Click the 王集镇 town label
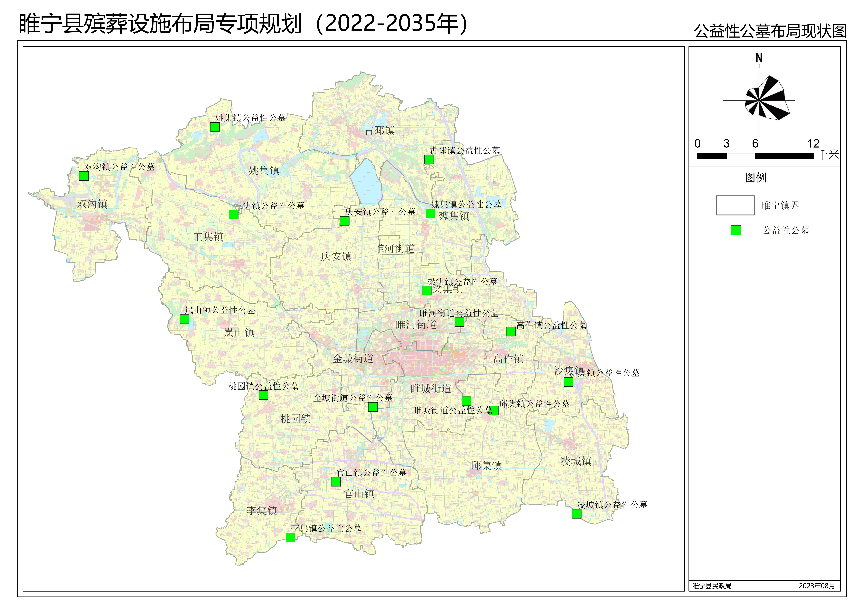 208,237
